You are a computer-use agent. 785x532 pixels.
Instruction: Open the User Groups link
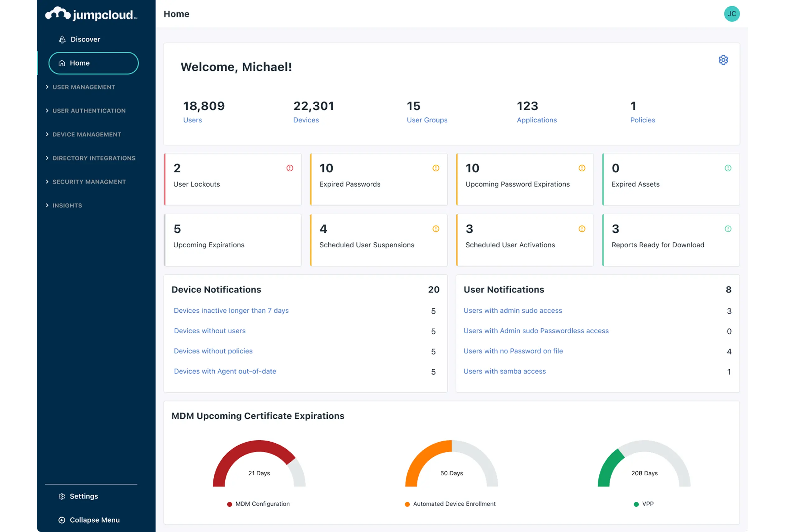click(427, 120)
